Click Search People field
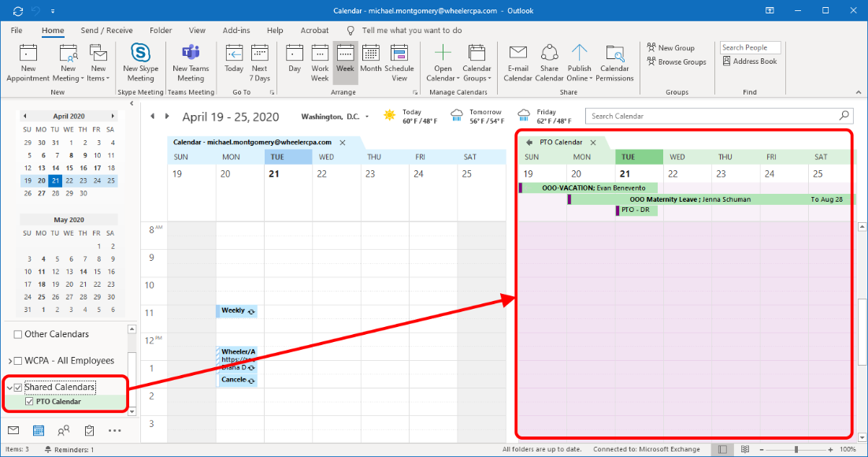Viewport: 868px width, 457px height. coord(750,47)
